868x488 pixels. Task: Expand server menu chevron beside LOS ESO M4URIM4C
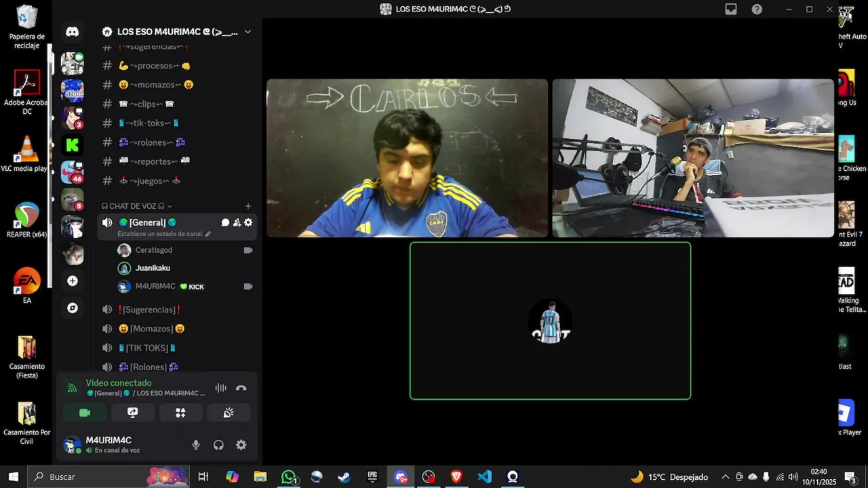[x=248, y=32]
